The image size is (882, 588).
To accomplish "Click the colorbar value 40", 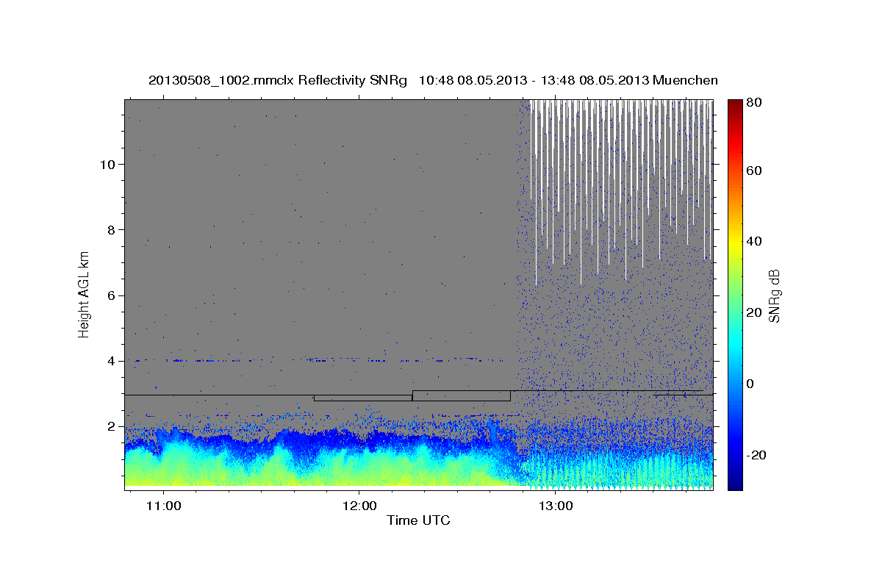I will (x=753, y=241).
